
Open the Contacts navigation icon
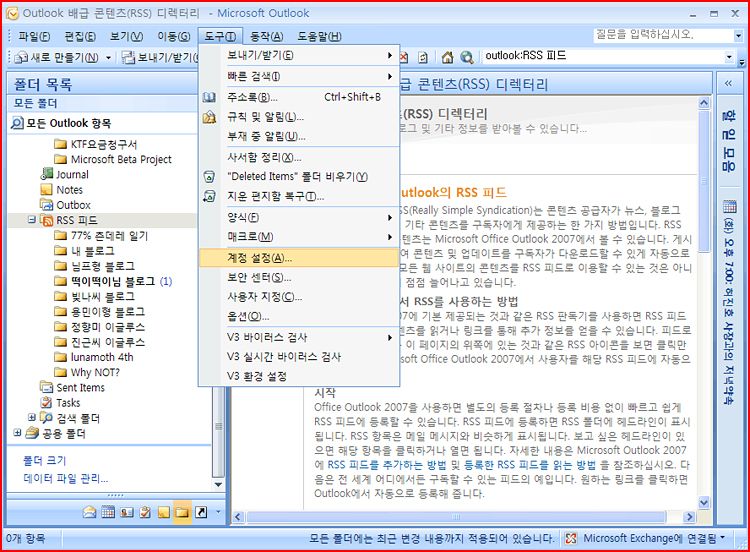(x=127, y=512)
